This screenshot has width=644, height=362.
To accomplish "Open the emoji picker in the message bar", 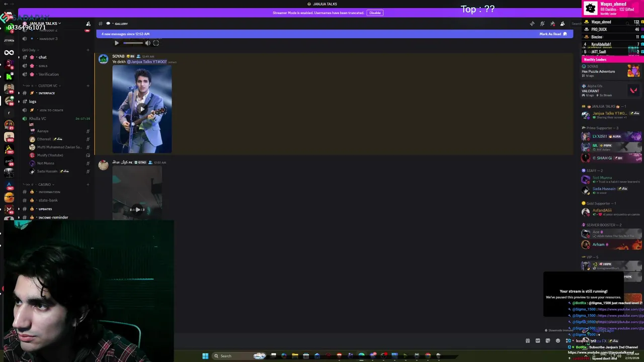I will 558,341.
